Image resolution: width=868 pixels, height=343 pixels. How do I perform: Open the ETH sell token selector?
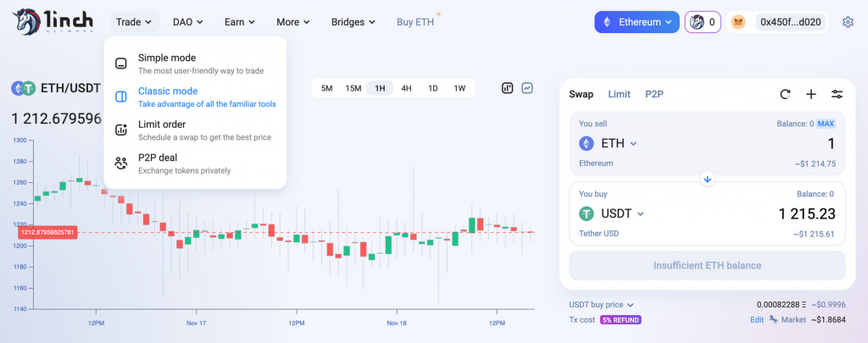pos(609,144)
